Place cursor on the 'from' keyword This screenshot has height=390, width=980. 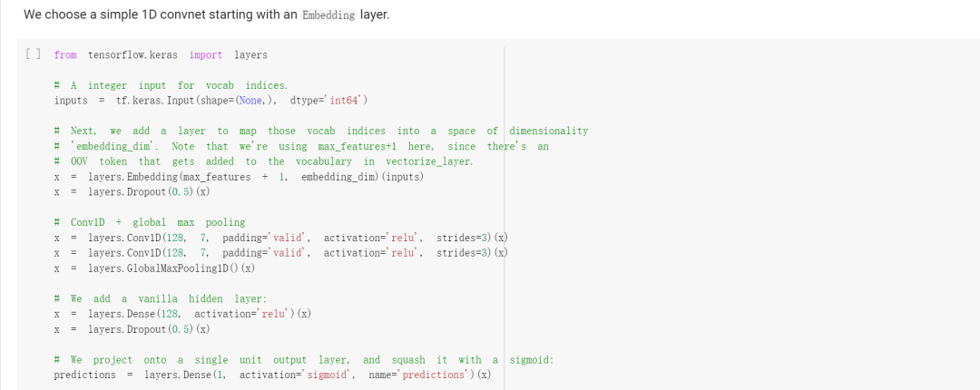coord(65,55)
